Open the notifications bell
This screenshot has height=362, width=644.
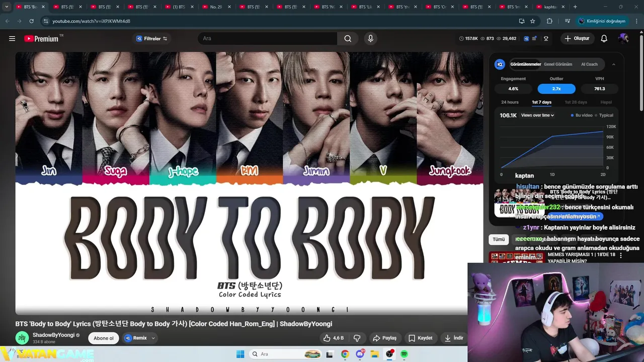point(604,39)
